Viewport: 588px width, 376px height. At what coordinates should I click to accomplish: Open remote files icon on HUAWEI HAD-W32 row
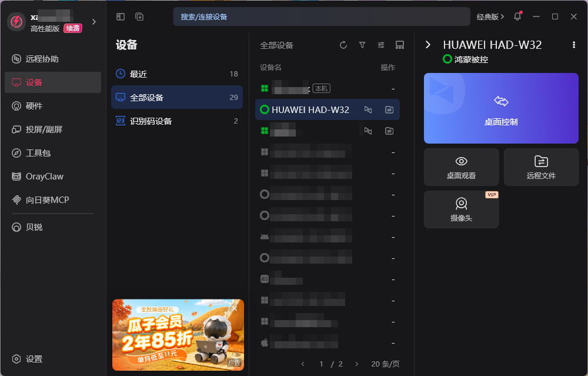[x=389, y=109]
